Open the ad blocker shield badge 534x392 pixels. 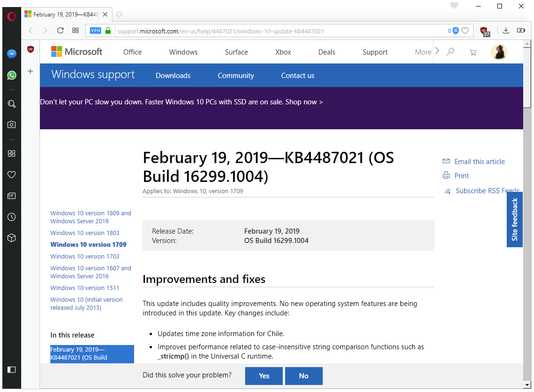click(x=453, y=31)
